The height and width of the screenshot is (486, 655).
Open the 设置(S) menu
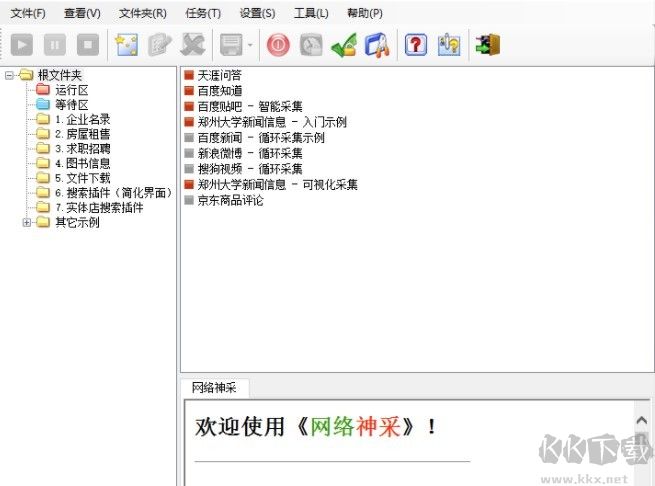pos(257,13)
